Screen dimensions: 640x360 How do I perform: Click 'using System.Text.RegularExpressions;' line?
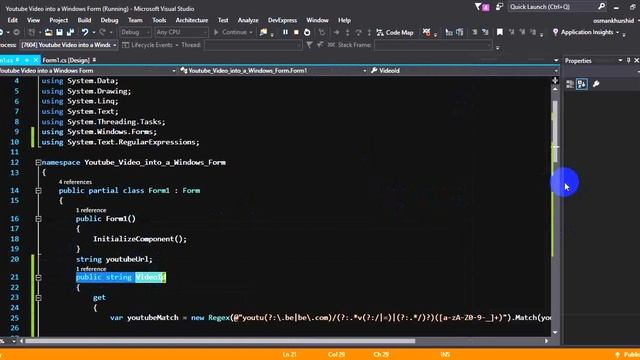[x=120, y=142]
